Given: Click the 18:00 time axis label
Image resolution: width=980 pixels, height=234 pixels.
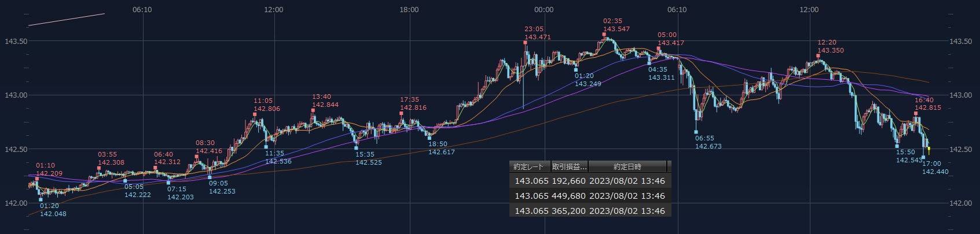Looking at the screenshot, I should pos(409,10).
